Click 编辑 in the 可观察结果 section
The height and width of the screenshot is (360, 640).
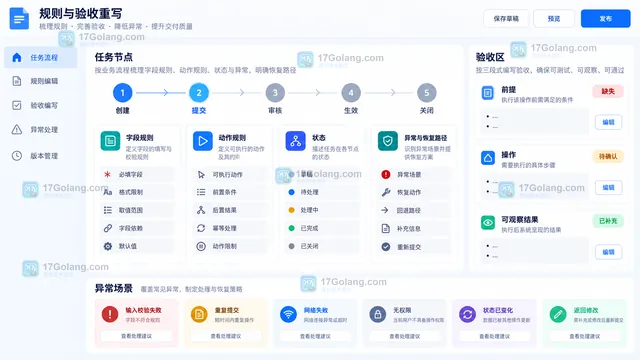(608, 252)
